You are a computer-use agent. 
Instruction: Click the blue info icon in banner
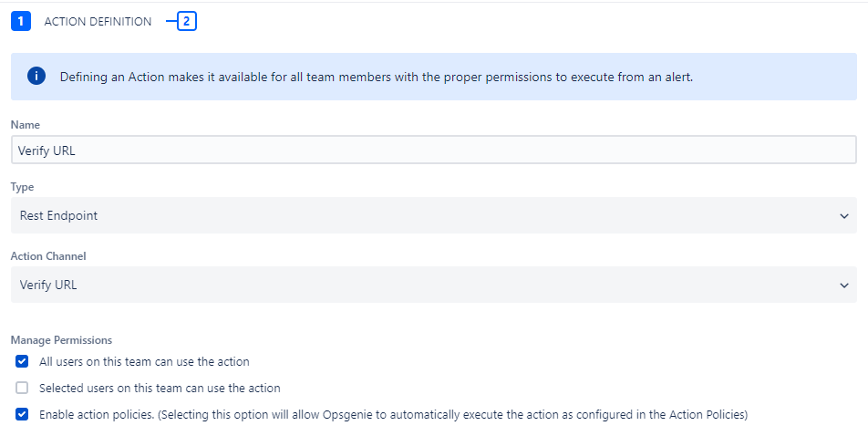[36, 77]
